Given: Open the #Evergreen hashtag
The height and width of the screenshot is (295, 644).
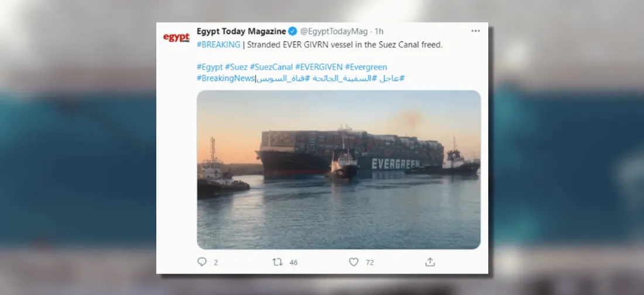Looking at the screenshot, I should (x=366, y=67).
